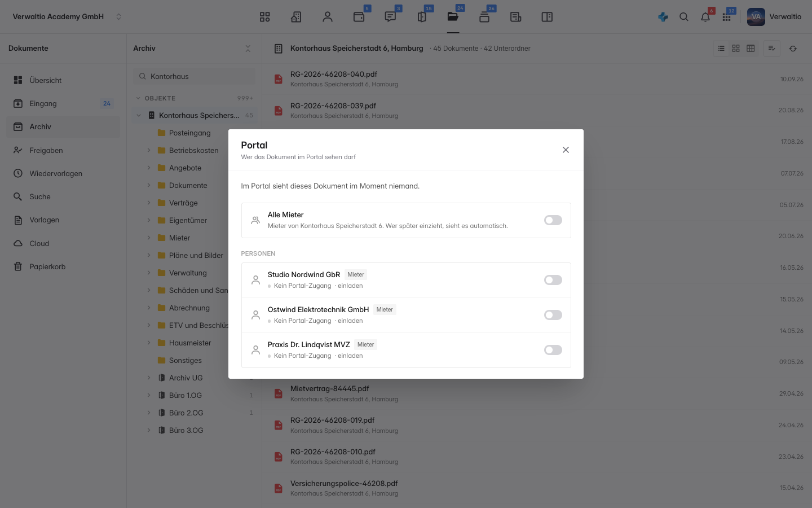Open the messages icon with badge 3
812x508 pixels.
[x=390, y=17]
